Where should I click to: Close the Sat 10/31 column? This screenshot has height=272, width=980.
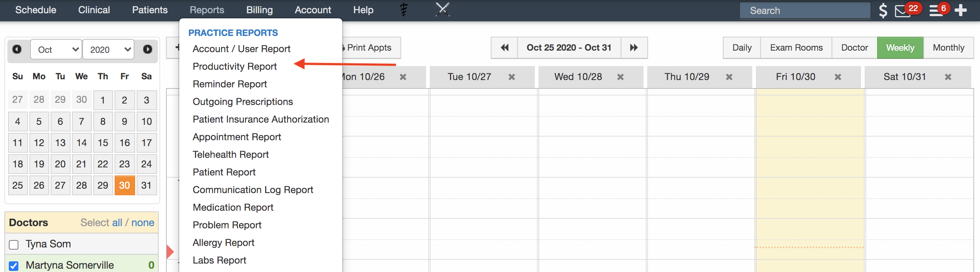pyautogui.click(x=948, y=77)
